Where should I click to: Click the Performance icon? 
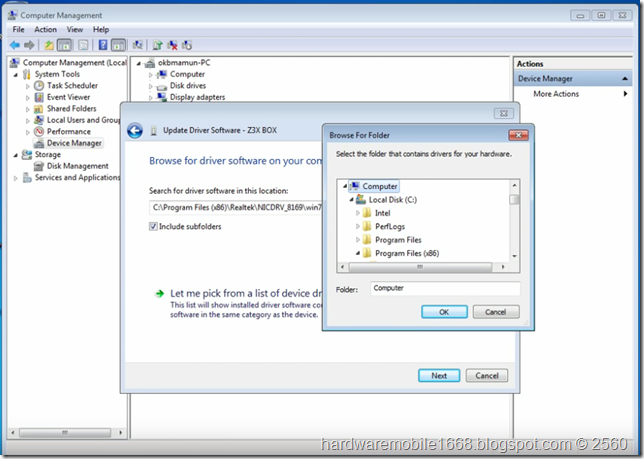tap(39, 131)
